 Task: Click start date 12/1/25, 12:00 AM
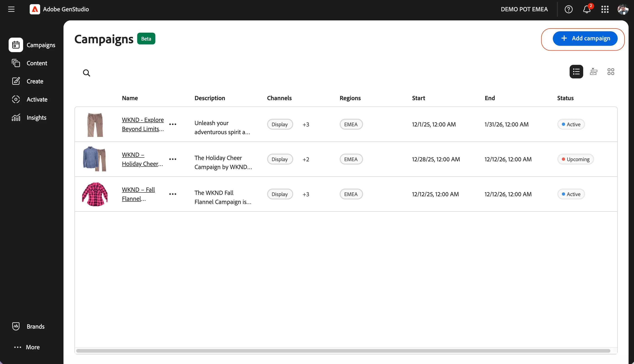point(434,124)
